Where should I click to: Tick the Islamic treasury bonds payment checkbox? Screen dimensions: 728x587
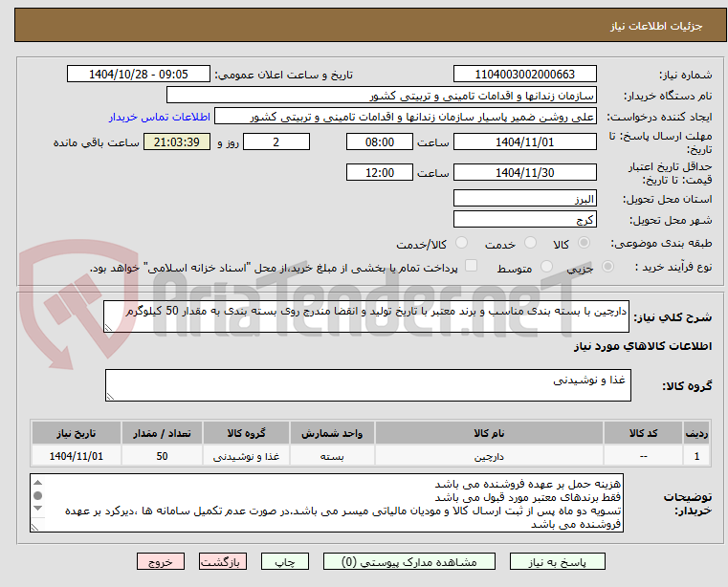point(472,266)
